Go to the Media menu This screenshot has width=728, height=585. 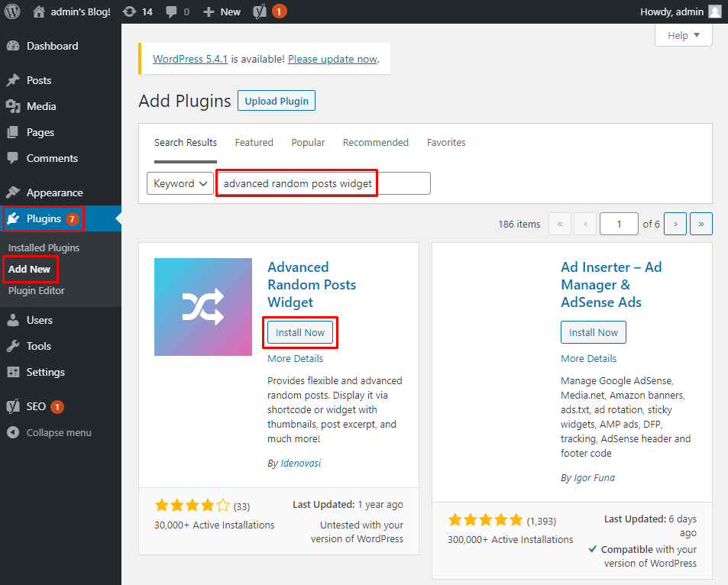[x=41, y=106]
